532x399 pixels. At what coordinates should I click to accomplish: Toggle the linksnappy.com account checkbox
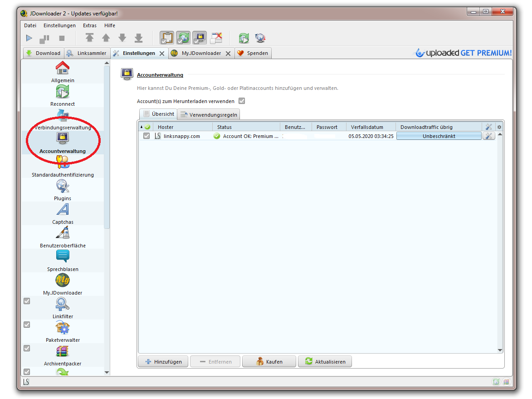pos(146,136)
